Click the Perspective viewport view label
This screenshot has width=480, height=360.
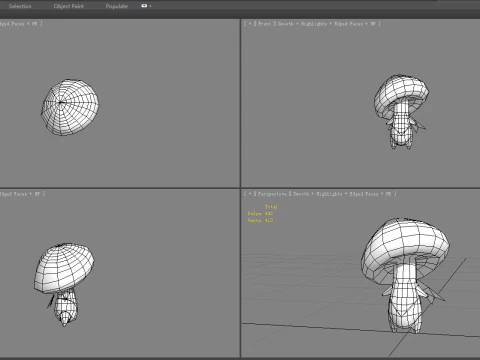(272, 194)
